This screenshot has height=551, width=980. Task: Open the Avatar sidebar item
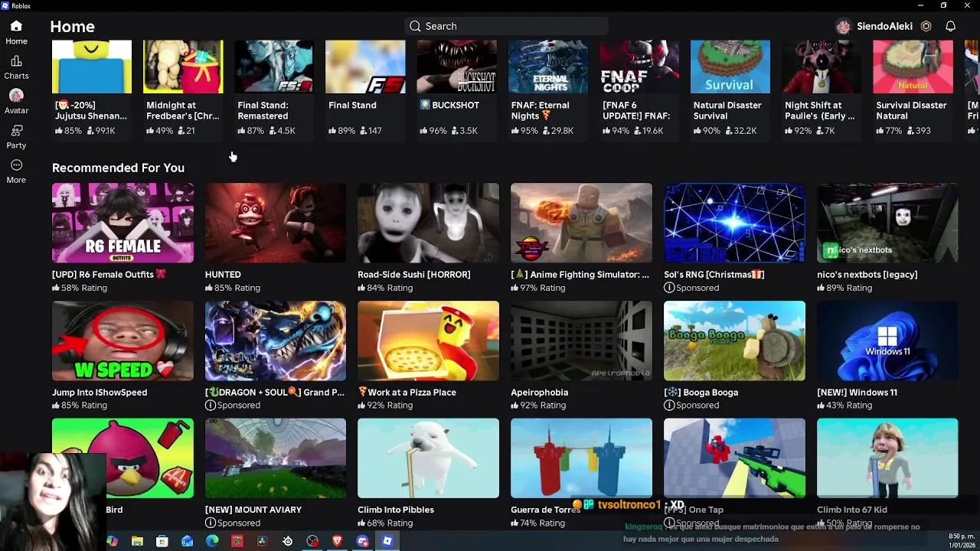pos(16,102)
